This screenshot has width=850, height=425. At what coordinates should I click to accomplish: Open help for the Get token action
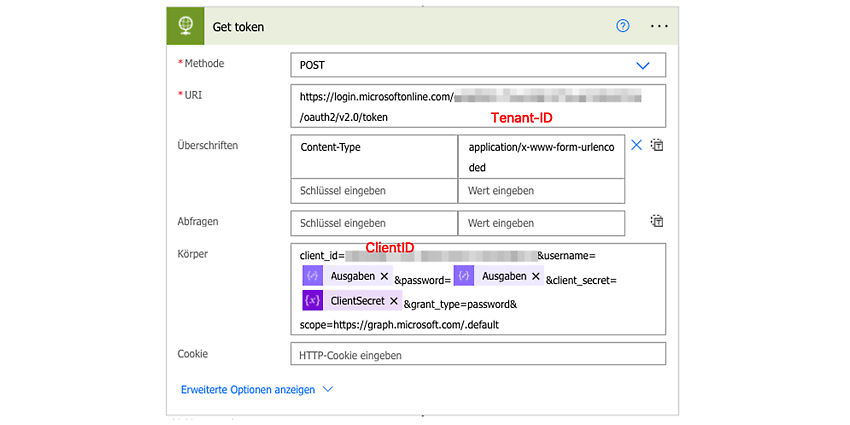click(x=623, y=26)
